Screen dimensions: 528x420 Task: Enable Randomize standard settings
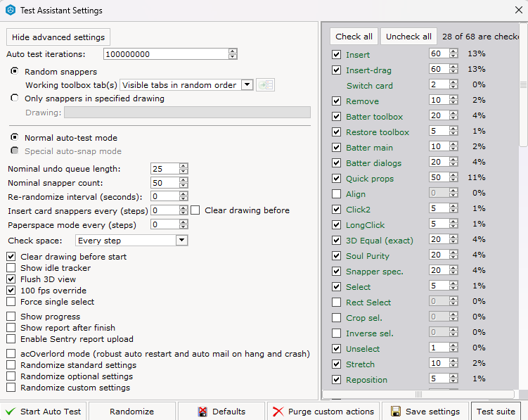coord(11,364)
